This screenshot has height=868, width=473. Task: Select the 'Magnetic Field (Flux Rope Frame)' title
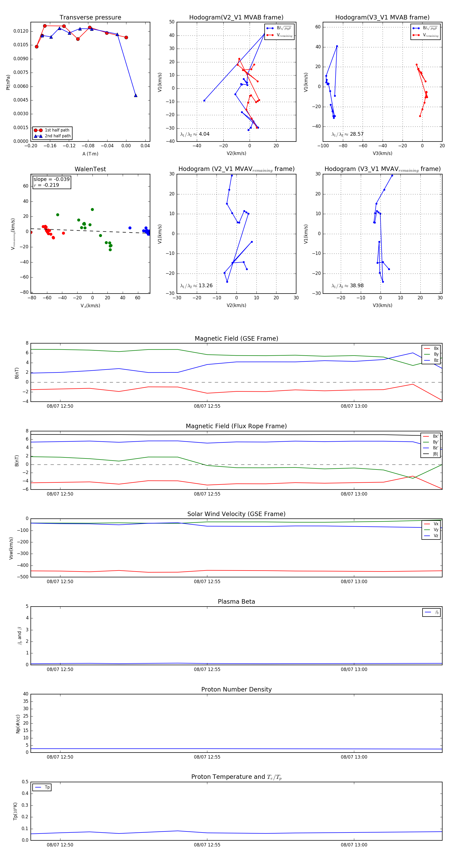(236, 426)
